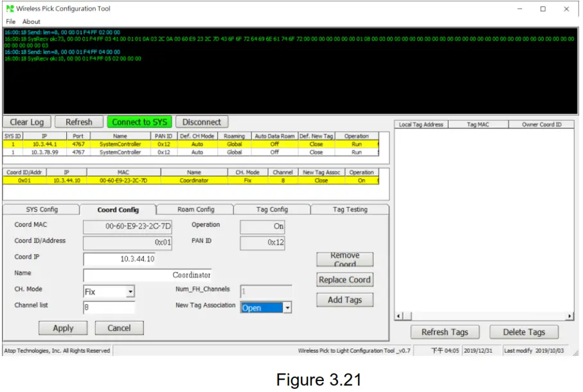This screenshot has width=583, height=392.
Task: Click the Owner Coord ID column header
Action: (541, 125)
